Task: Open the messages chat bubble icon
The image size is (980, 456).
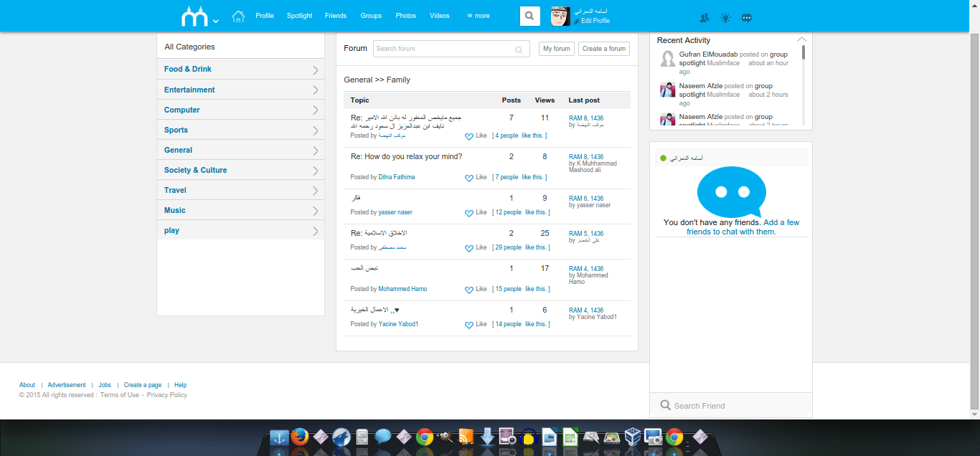Action: point(747,19)
